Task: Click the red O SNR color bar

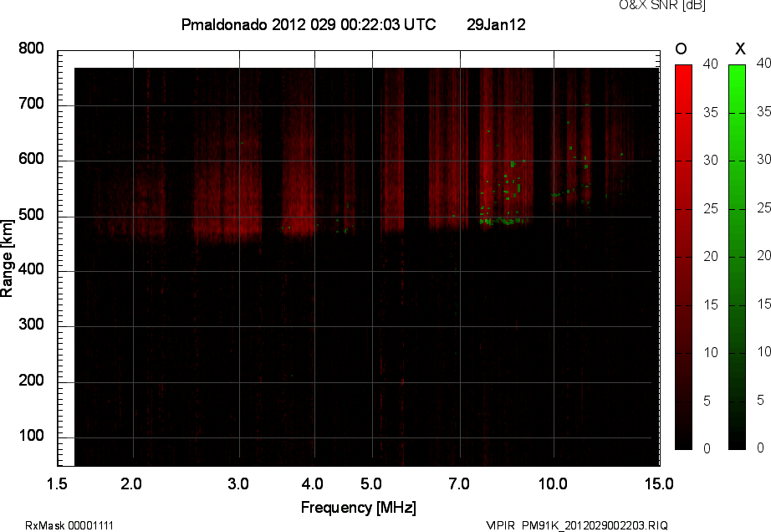Action: click(683, 257)
